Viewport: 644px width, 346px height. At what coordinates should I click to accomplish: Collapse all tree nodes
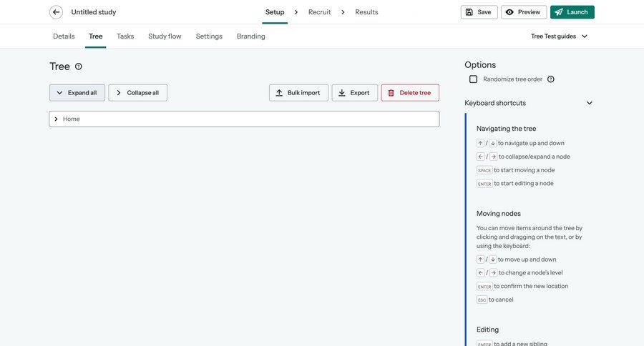coord(137,93)
